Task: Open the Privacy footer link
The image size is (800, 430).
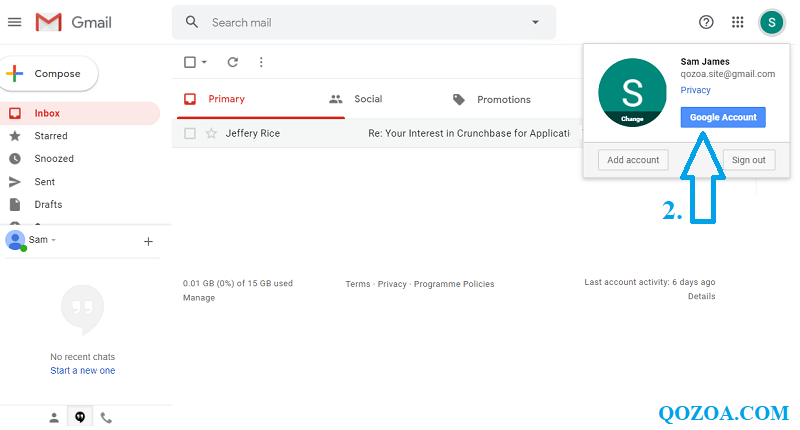Action: click(392, 284)
